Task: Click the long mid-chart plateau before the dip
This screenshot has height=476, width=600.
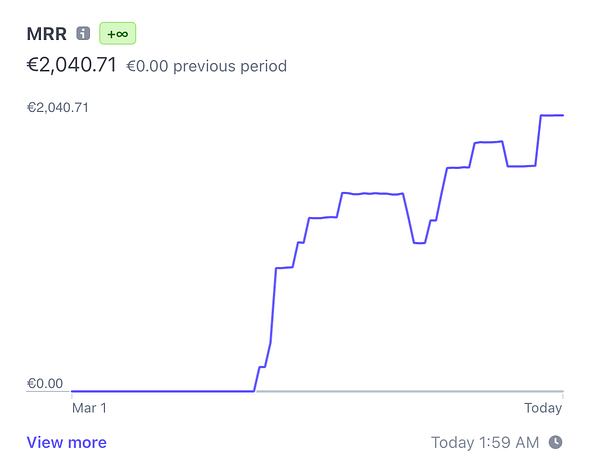Action: (372, 193)
